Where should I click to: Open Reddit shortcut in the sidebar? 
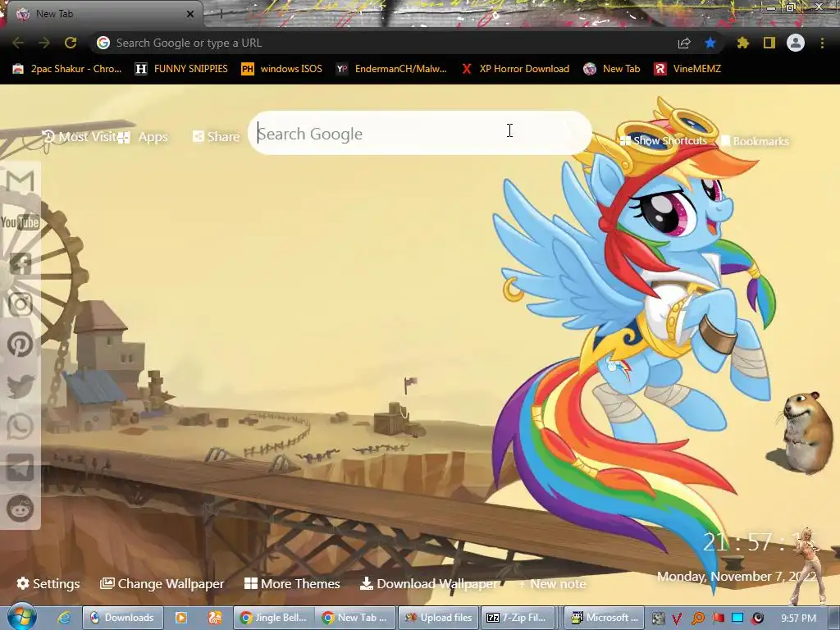21,509
